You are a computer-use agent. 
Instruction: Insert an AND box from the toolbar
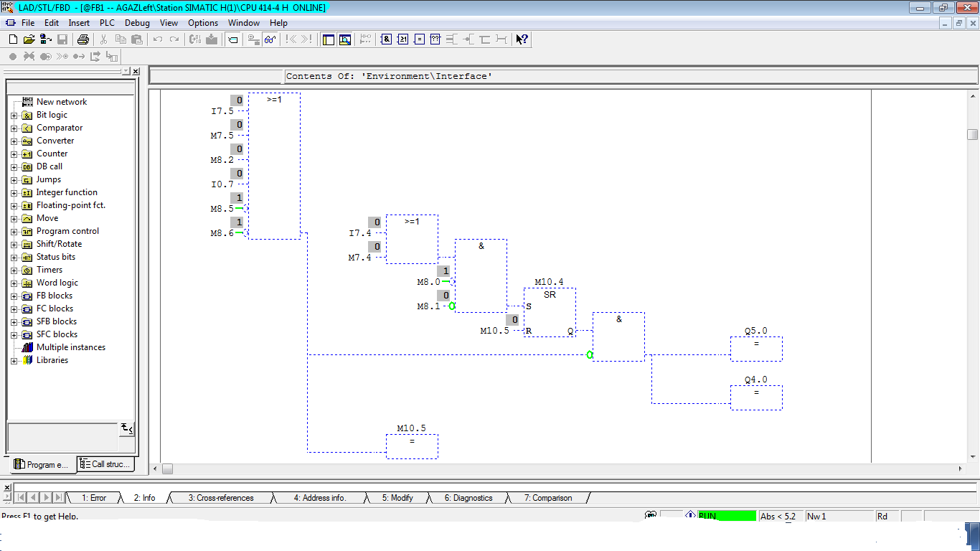(x=386, y=39)
